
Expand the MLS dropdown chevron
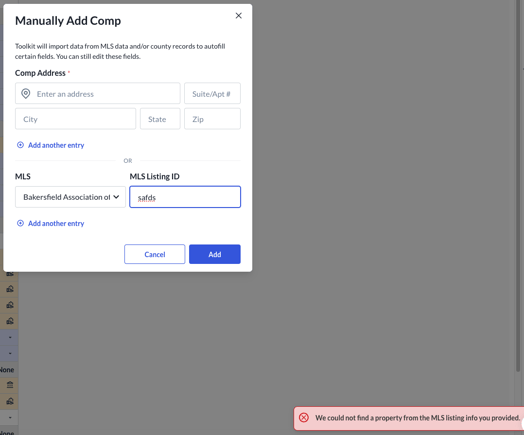tap(116, 197)
